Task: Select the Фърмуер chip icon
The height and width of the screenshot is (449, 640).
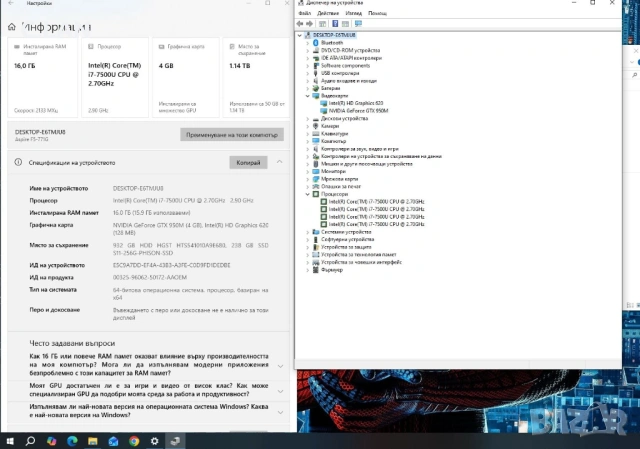Action: [x=316, y=270]
